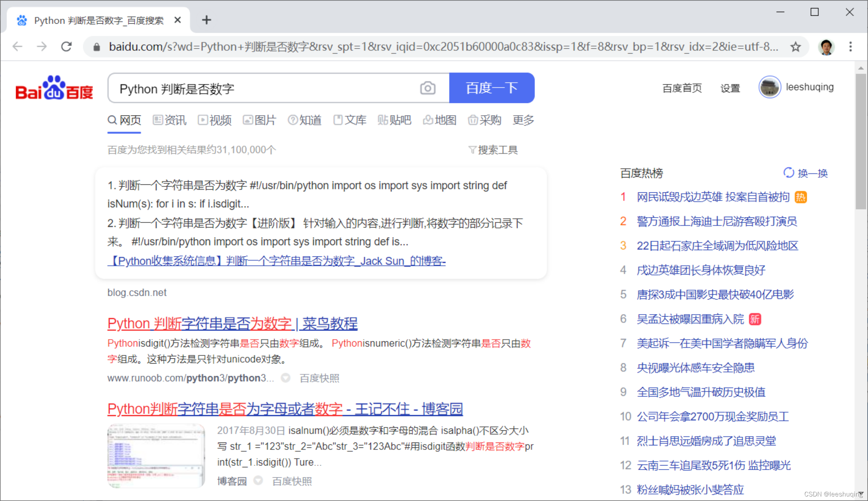The height and width of the screenshot is (501, 868).
Task: Click the site lock security icon
Action: pos(97,47)
